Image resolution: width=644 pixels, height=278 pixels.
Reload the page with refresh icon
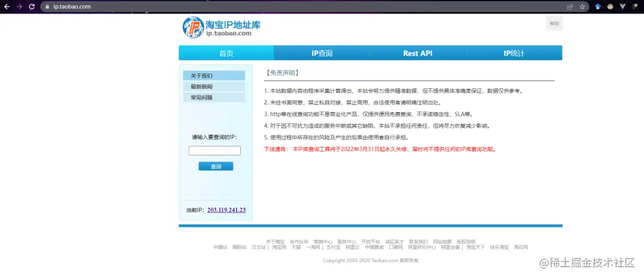click(32, 7)
